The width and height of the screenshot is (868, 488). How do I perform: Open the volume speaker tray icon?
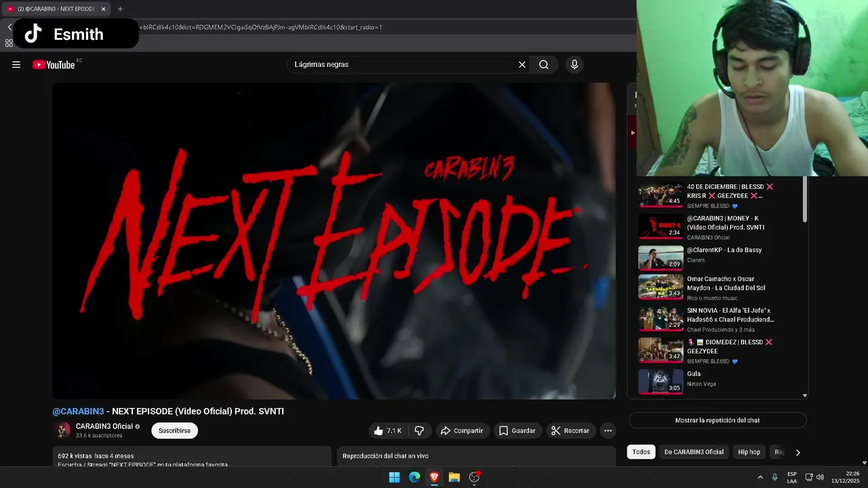820,478
